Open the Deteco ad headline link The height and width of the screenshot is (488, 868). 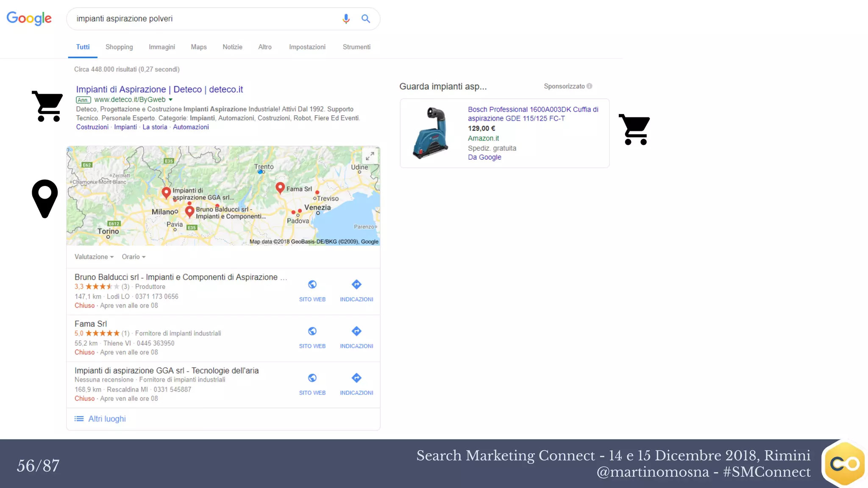click(x=159, y=89)
